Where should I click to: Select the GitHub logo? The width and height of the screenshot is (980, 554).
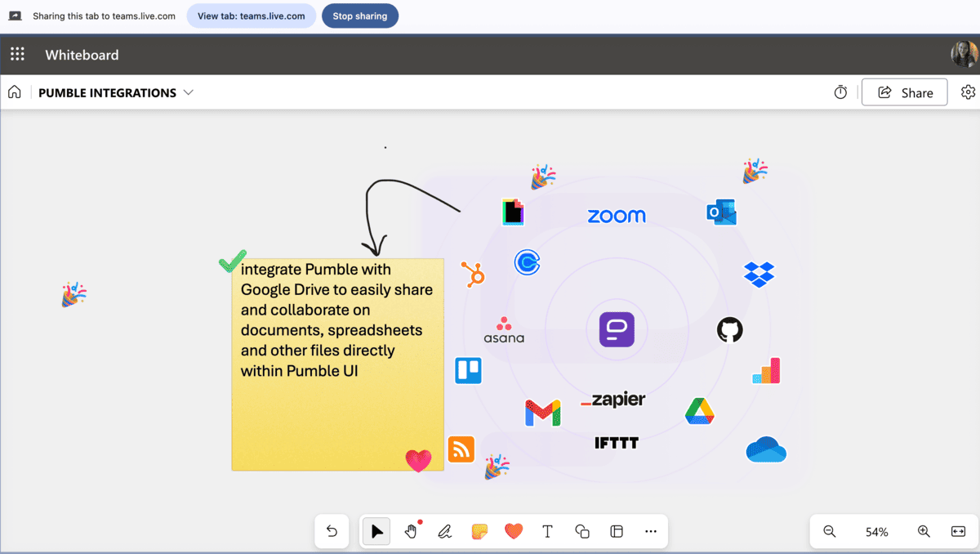click(x=730, y=330)
